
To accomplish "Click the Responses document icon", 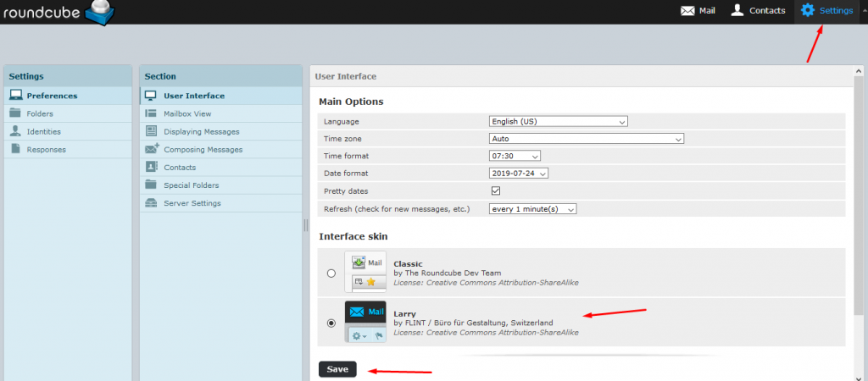I will (x=15, y=149).
